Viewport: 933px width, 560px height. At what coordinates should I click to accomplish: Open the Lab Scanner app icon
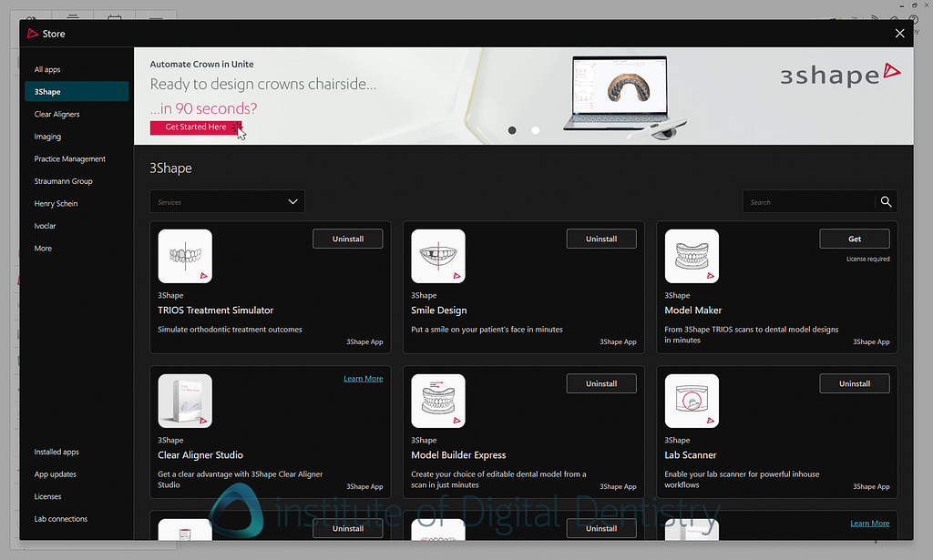pyautogui.click(x=692, y=400)
